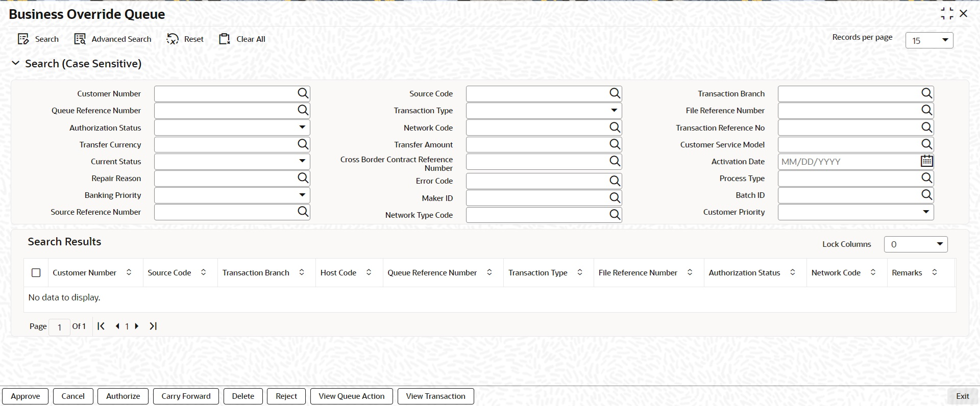Click the Reject button
Viewport: 980px width, 406px height.
point(286,396)
